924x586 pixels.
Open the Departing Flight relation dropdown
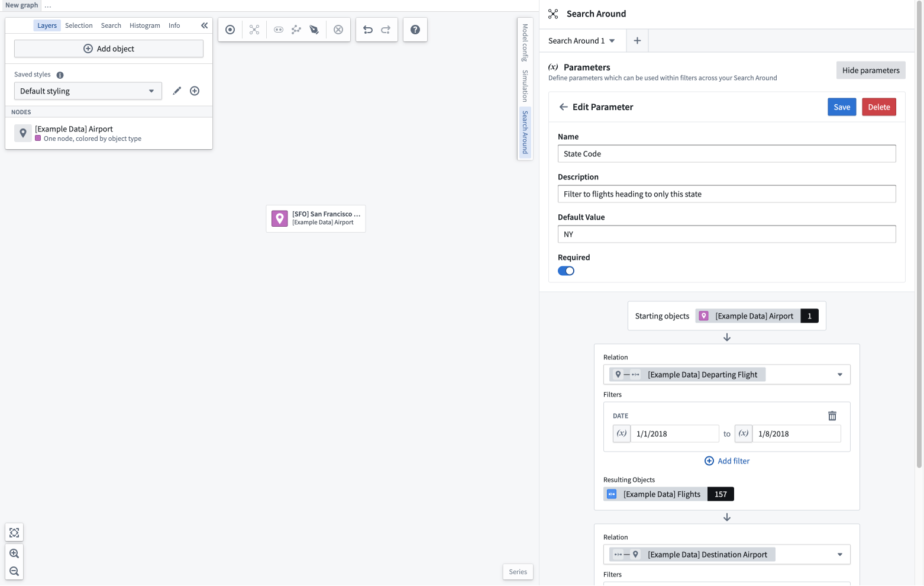coord(727,375)
